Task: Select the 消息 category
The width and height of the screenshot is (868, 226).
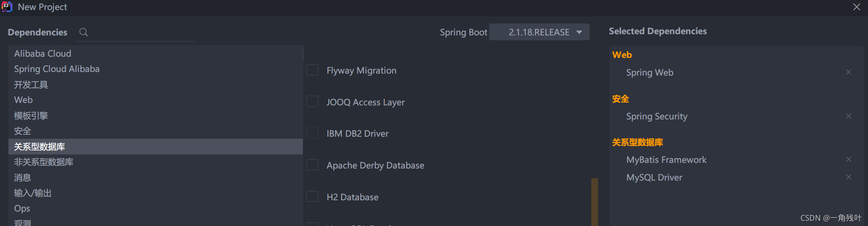Action: (156, 177)
